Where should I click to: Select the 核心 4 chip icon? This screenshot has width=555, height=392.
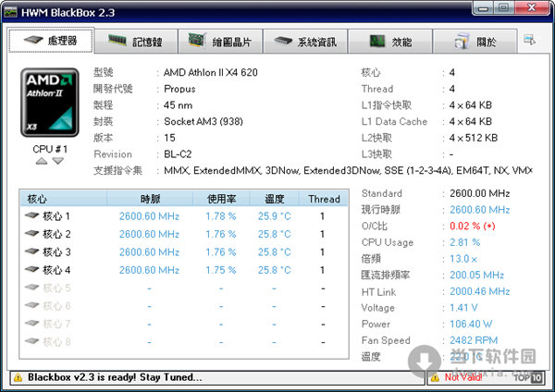pyautogui.click(x=31, y=269)
